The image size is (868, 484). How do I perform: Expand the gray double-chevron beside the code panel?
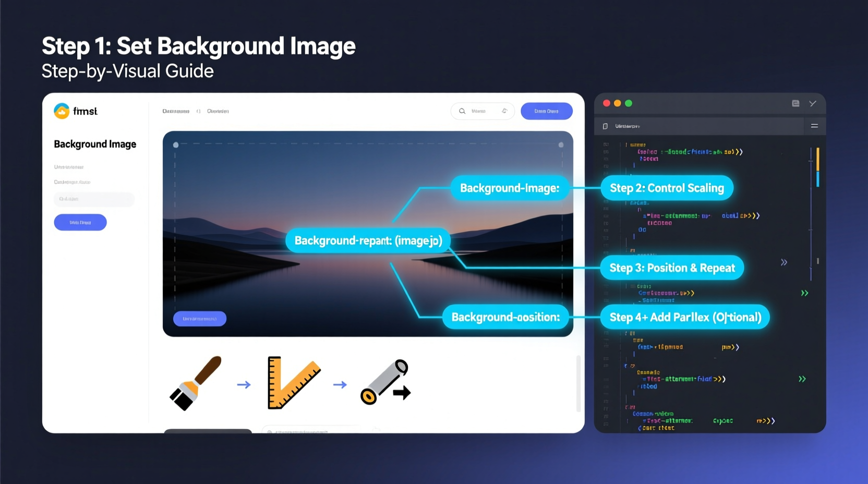coord(783,262)
